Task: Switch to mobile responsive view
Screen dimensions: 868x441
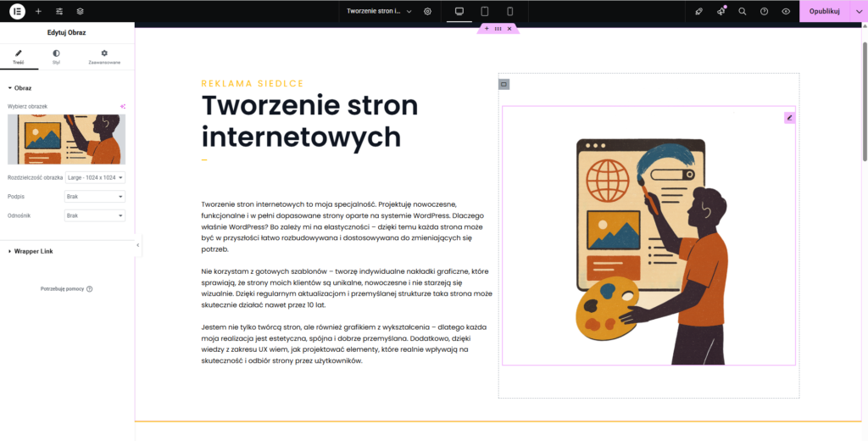Action: pyautogui.click(x=509, y=11)
